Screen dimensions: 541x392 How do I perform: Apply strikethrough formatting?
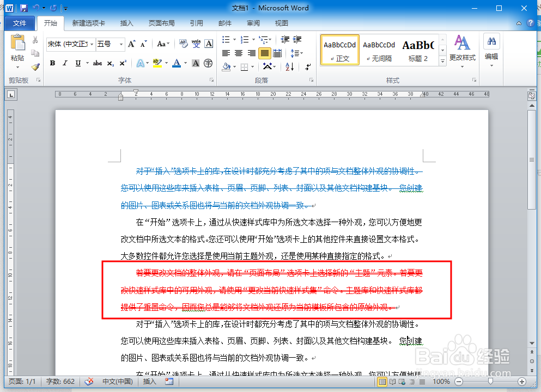pos(97,63)
